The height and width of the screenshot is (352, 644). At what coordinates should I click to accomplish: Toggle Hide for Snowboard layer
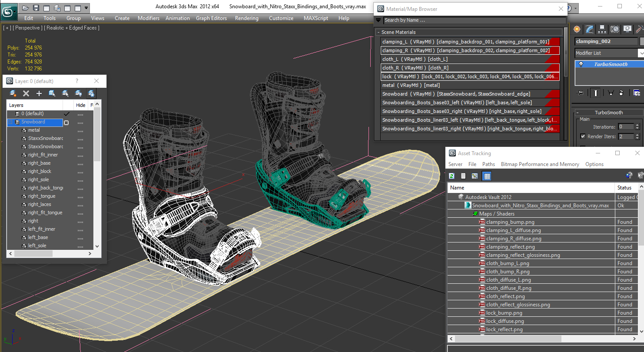click(x=80, y=123)
